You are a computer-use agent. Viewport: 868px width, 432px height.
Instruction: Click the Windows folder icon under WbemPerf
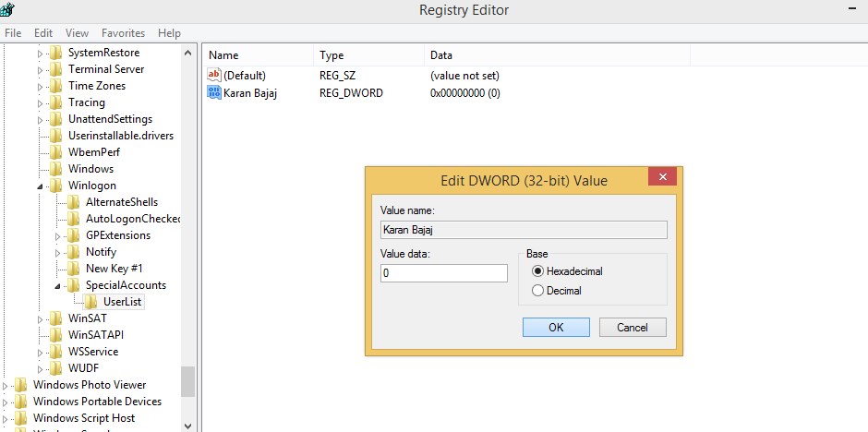click(x=55, y=169)
